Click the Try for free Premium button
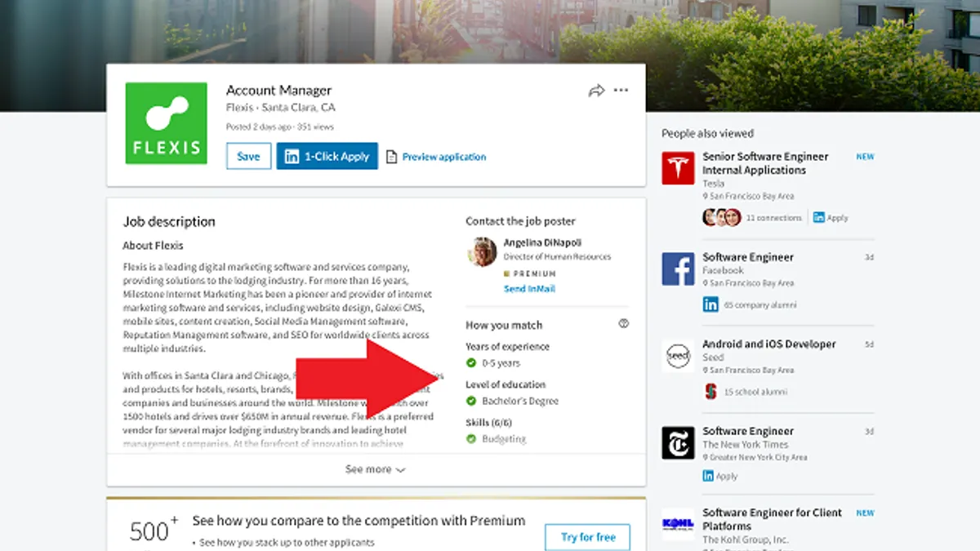The height and width of the screenshot is (551, 980). 588,537
